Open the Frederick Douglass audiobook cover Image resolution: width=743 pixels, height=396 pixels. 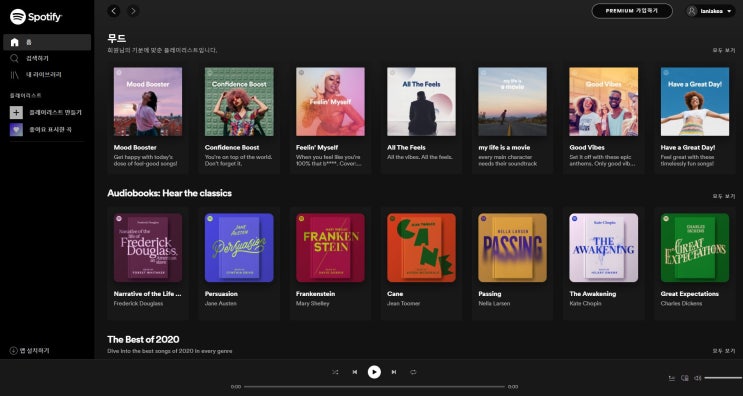[148, 248]
